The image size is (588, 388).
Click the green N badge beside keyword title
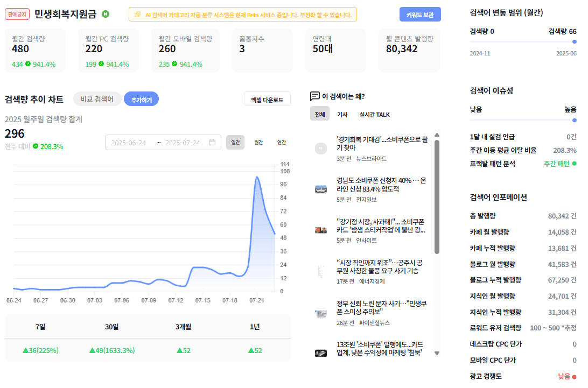(x=106, y=14)
